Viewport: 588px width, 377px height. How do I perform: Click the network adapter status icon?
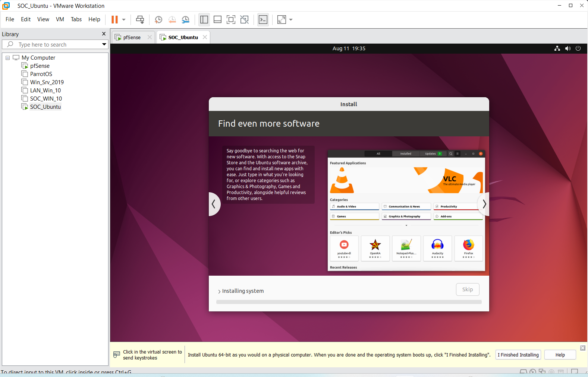pyautogui.click(x=542, y=372)
